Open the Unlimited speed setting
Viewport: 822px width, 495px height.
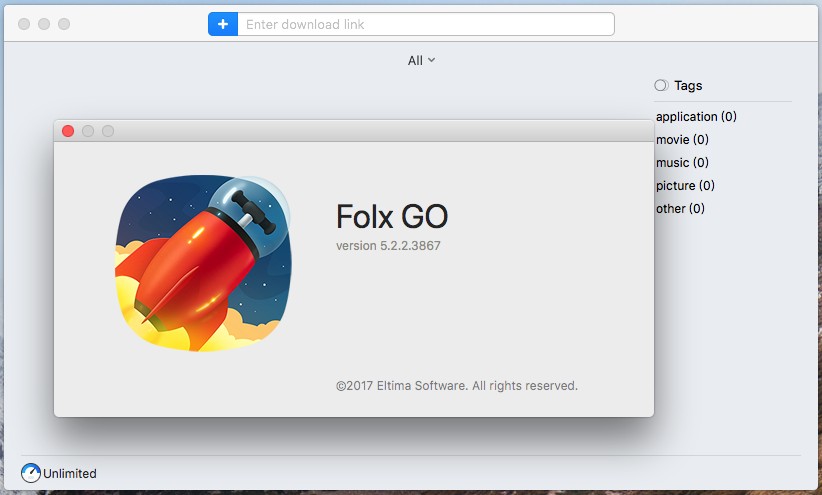[x=70, y=474]
